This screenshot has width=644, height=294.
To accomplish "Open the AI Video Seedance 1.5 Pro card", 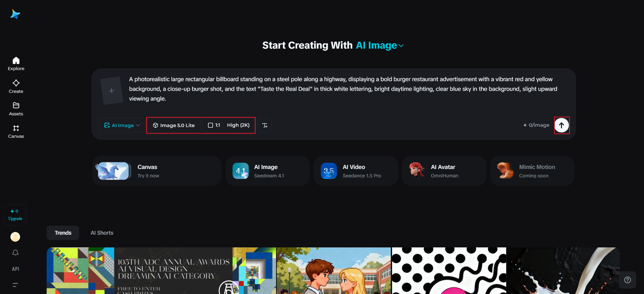I will tap(356, 171).
